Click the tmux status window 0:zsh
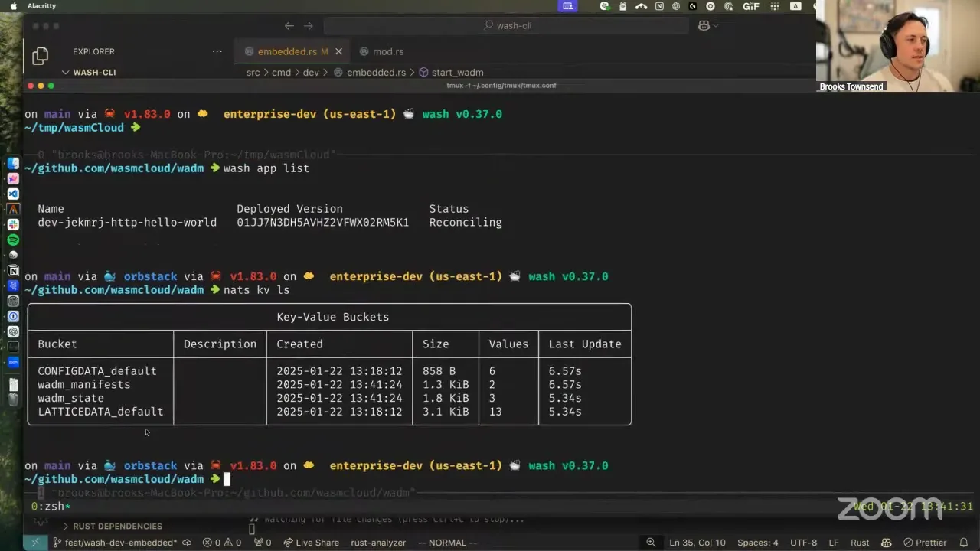The height and width of the screenshot is (551, 980). pos(51,507)
